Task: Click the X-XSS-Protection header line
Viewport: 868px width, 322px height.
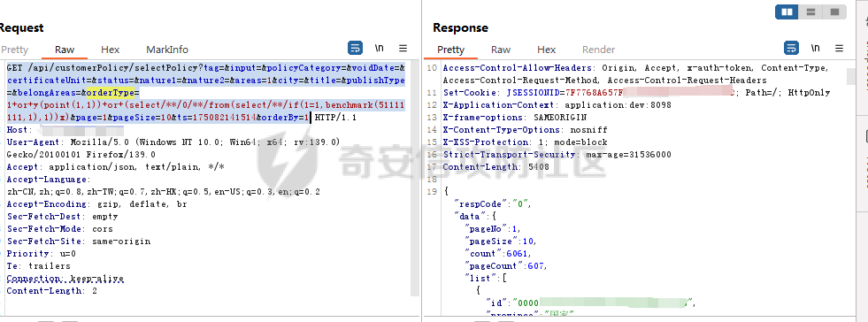Action: click(x=525, y=142)
